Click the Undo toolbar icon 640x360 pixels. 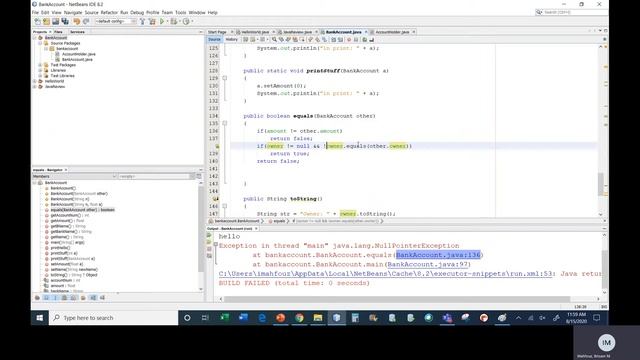77,21
